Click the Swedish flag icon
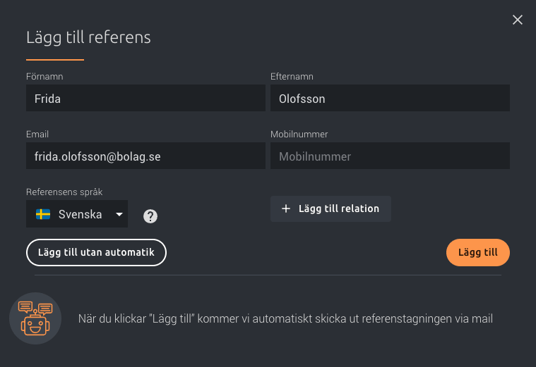Viewport: 536px width, 367px height. (x=43, y=214)
